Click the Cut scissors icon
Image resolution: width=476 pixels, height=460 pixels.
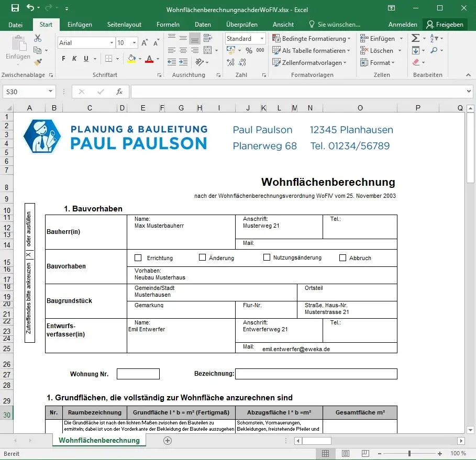[x=38, y=38]
